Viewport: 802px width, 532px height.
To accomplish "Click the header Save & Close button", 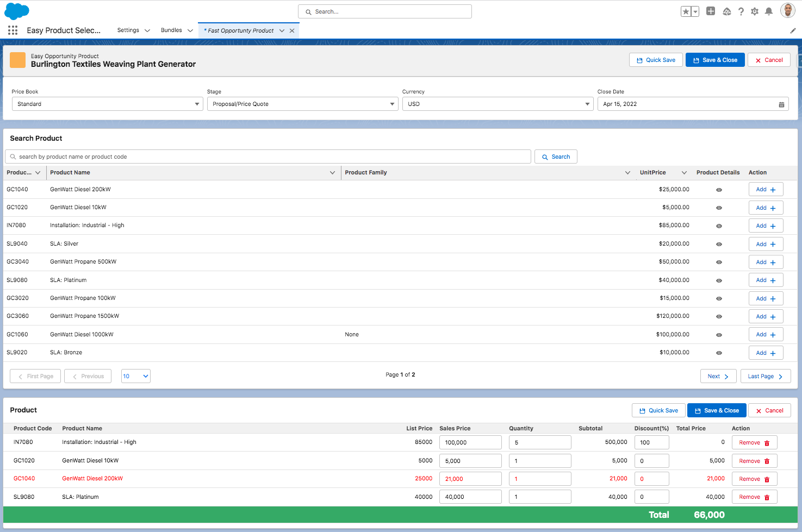I will 715,60.
